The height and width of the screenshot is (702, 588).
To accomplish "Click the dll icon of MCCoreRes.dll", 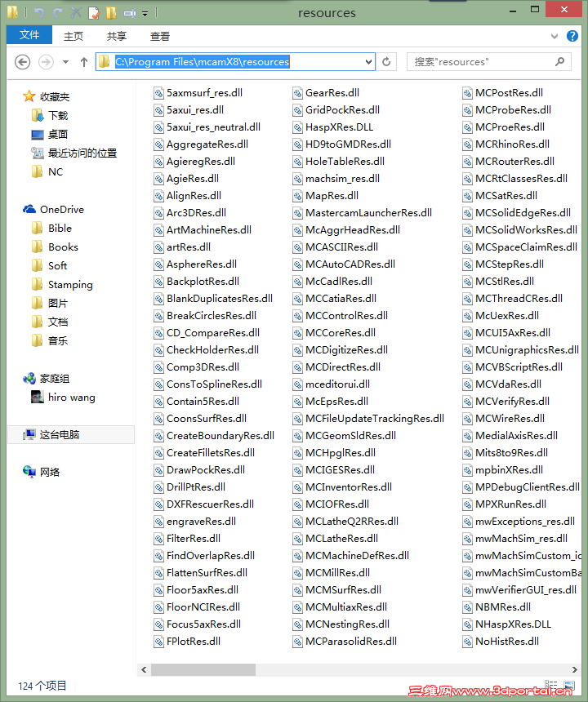I will coord(297,333).
